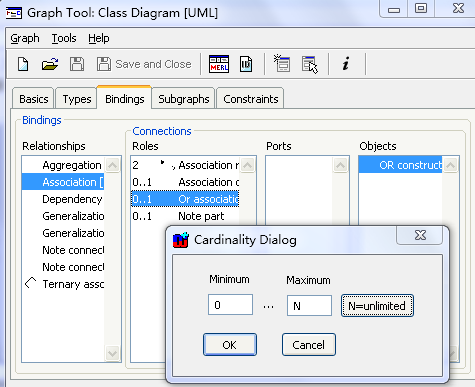Click the dialog with cursor icon

310,64
